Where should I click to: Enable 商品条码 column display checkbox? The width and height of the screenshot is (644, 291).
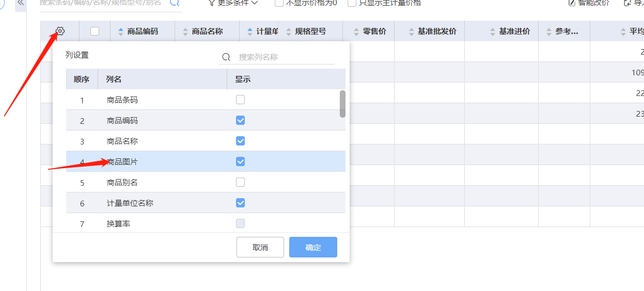click(240, 100)
